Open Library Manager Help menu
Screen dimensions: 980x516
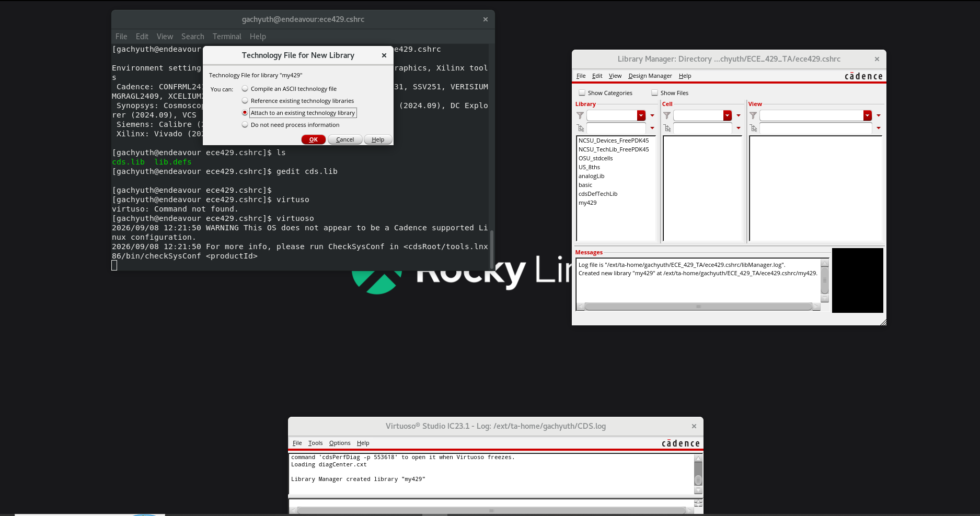[x=685, y=76]
